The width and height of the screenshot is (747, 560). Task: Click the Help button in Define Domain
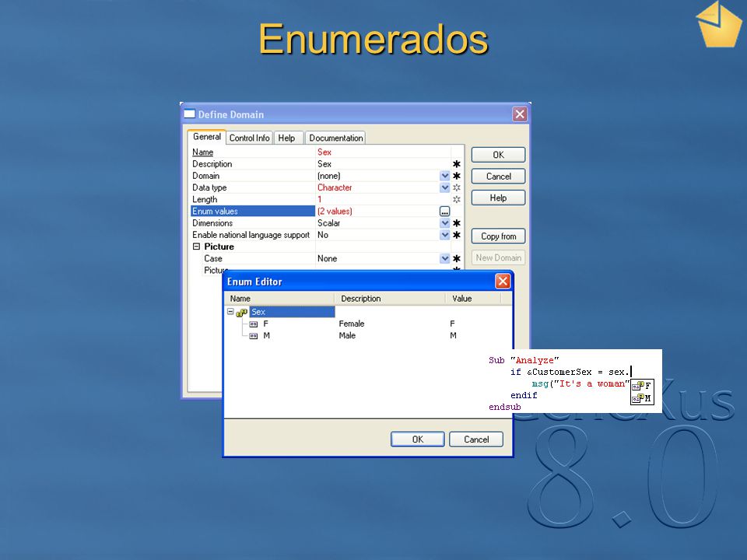[498, 198]
